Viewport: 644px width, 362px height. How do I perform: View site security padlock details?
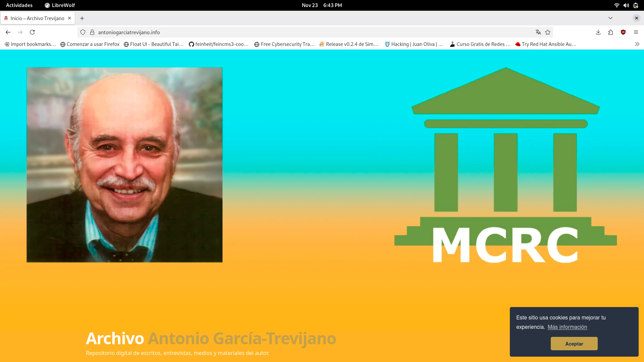point(92,32)
